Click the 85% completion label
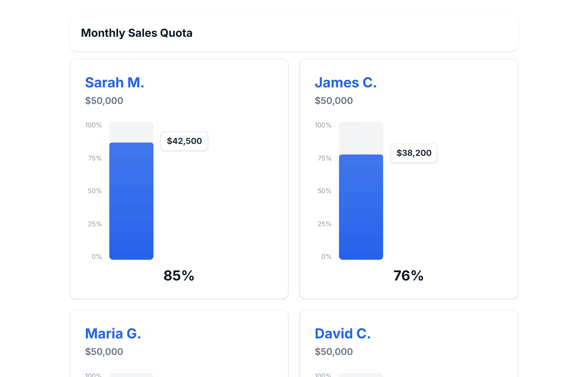Image resolution: width=588 pixels, height=377 pixels. (179, 276)
